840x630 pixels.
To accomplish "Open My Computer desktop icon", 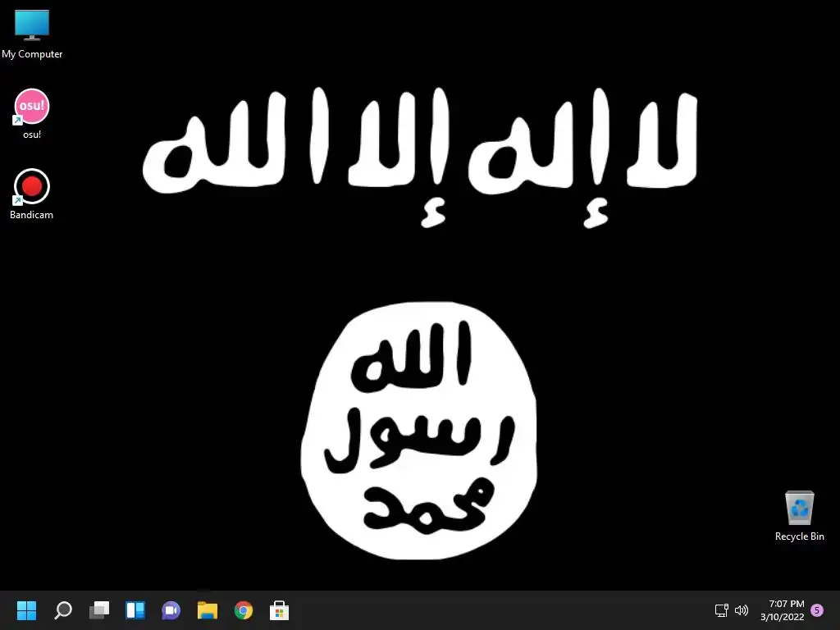I will tap(32, 34).
